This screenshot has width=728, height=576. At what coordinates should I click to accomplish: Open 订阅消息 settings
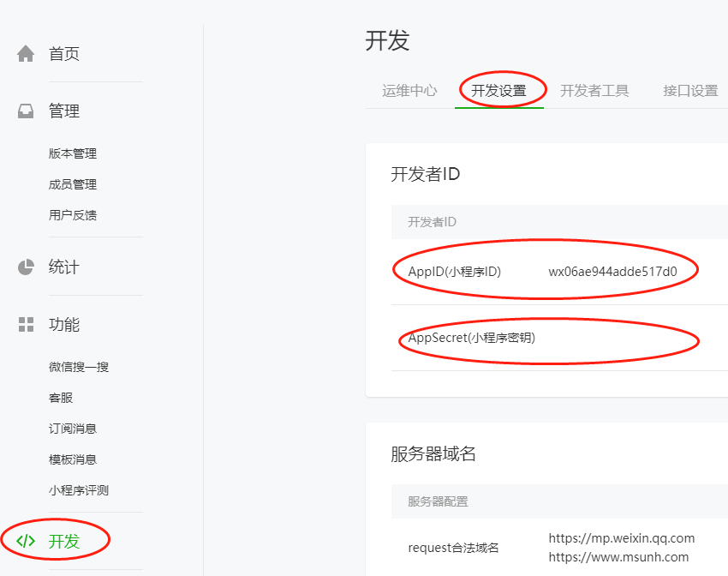[x=73, y=429]
